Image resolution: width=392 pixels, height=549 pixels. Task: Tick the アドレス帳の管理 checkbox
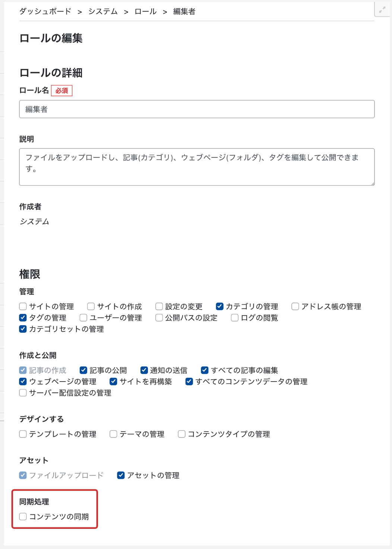click(295, 307)
